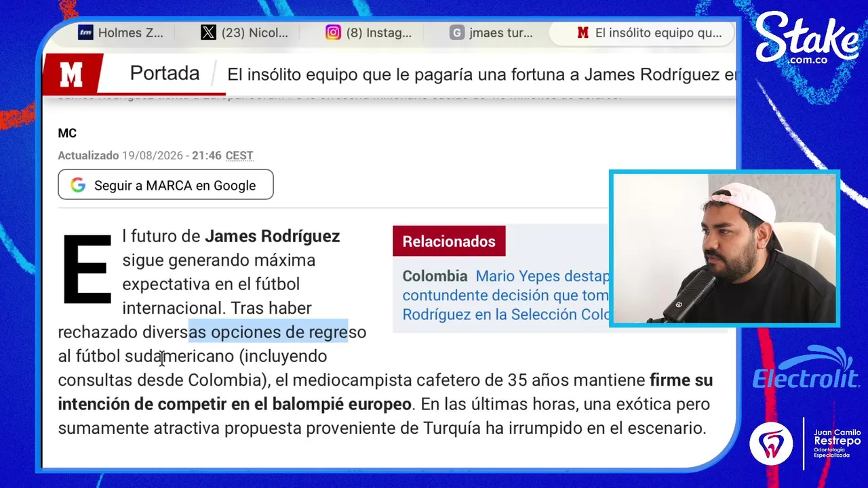Click the Stake.com.co sponsor logo
868x488 pixels.
point(807,39)
